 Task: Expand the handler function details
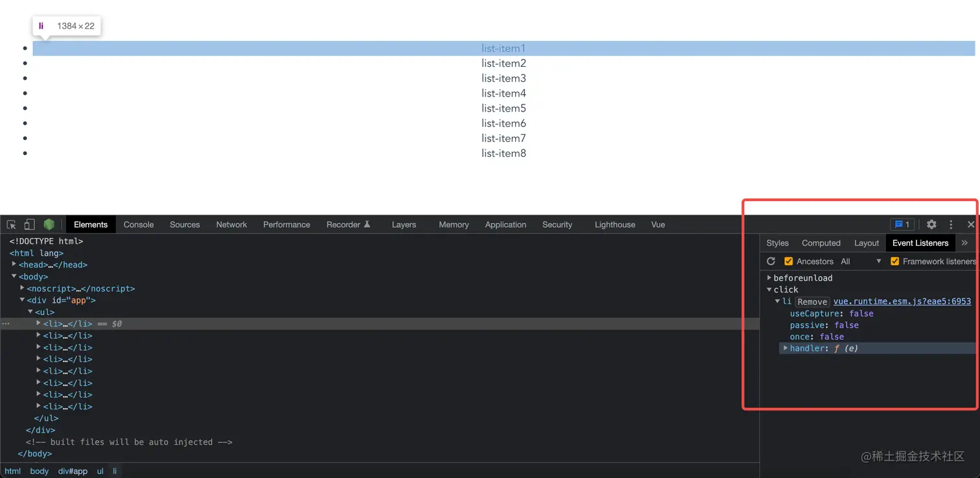tap(786, 348)
